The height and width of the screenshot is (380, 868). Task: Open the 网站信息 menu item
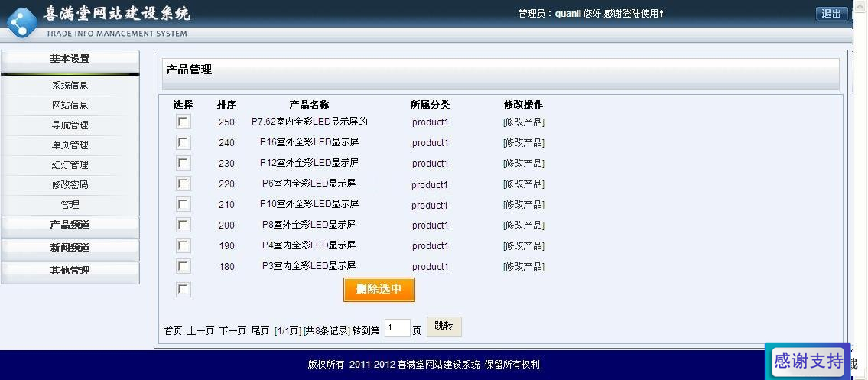(70, 105)
